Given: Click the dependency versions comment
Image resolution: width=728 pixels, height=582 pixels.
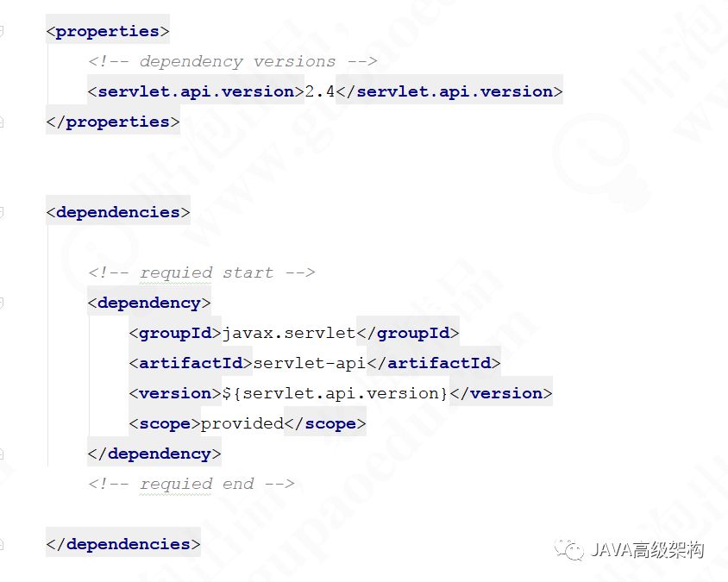Looking at the screenshot, I should click(x=233, y=61).
